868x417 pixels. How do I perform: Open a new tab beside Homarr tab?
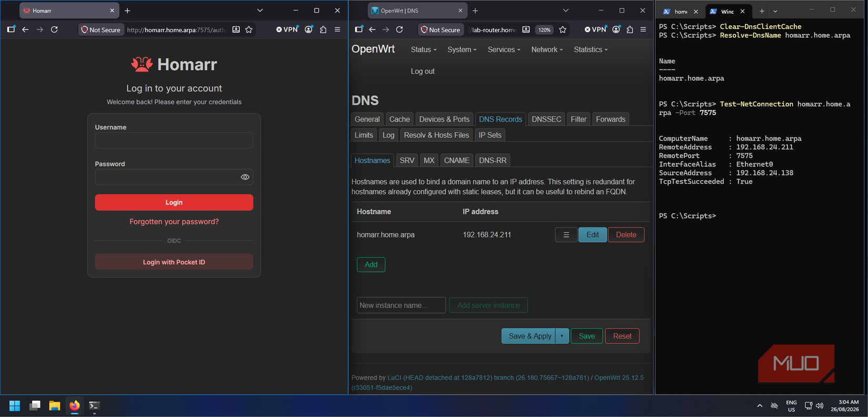(127, 11)
